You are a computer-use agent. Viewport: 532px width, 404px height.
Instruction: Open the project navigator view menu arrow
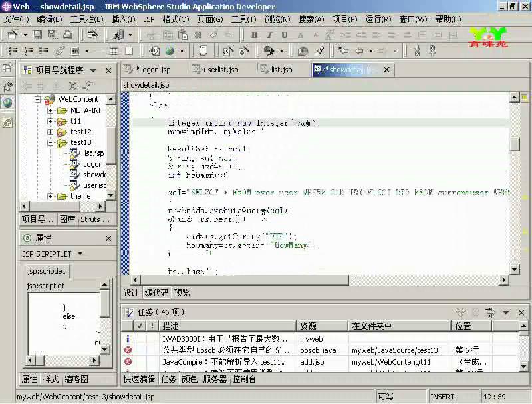click(93, 71)
